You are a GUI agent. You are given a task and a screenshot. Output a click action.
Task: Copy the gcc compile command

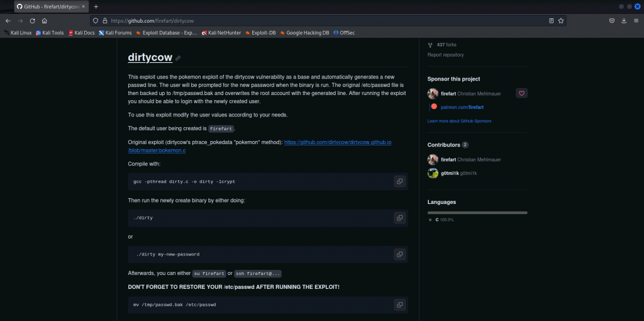pos(399,181)
